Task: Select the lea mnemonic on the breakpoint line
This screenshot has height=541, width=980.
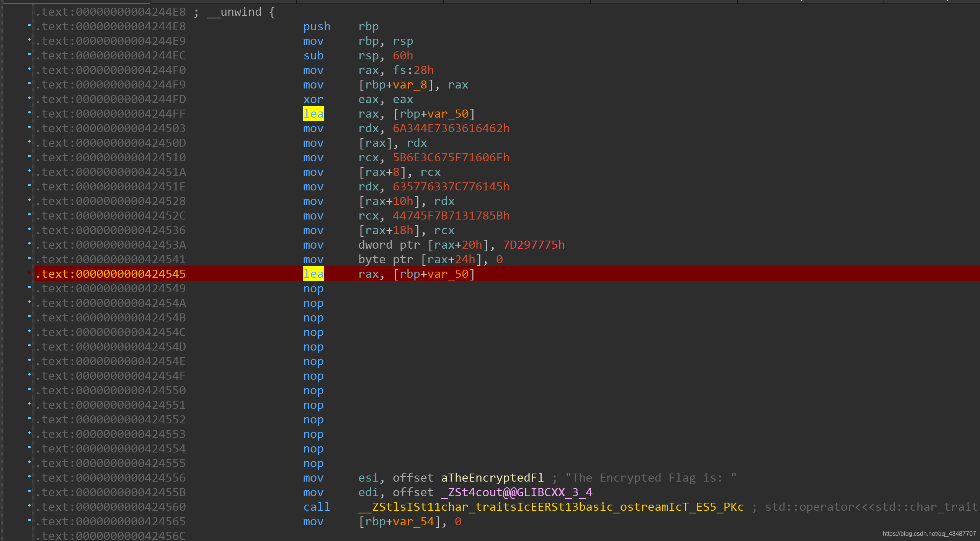Action: 313,274
